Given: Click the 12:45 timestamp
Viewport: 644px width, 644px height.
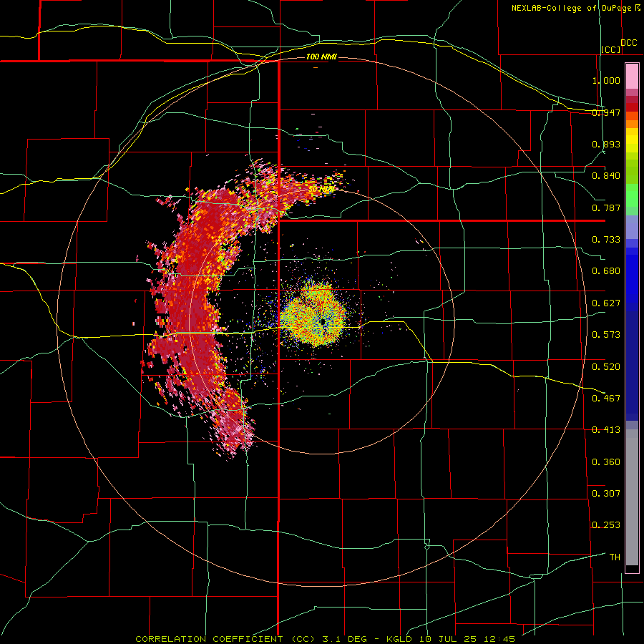Looking at the screenshot, I should coord(499,639).
